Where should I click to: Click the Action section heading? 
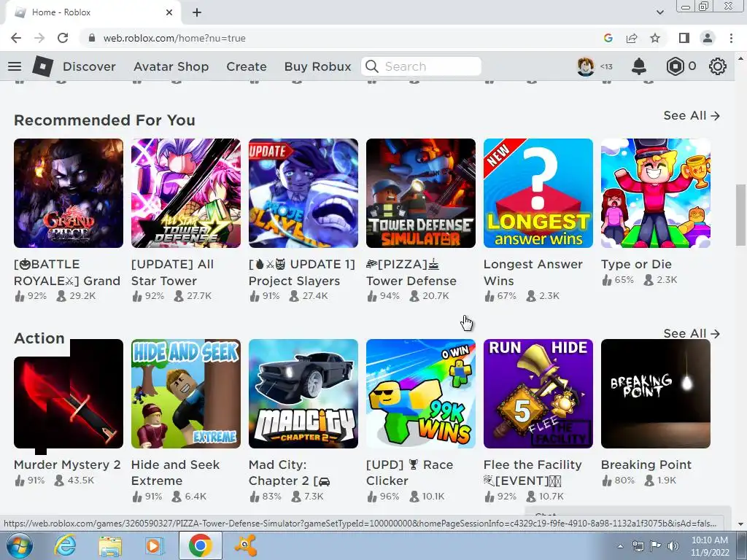click(x=39, y=338)
